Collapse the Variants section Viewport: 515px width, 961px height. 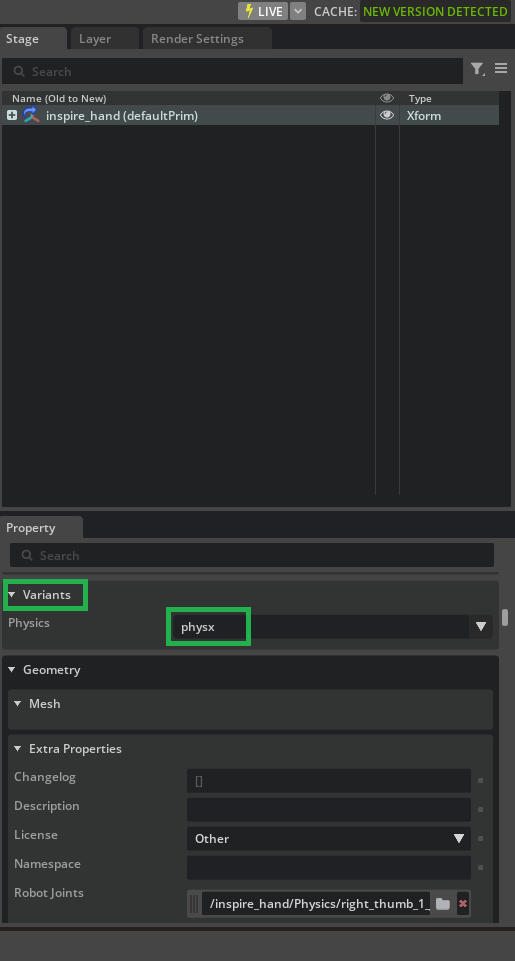12,594
